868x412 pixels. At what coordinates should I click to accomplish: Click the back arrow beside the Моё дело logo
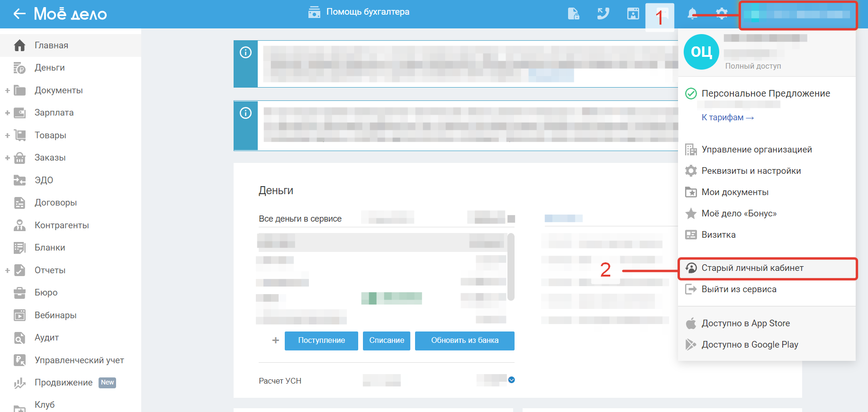(x=19, y=14)
